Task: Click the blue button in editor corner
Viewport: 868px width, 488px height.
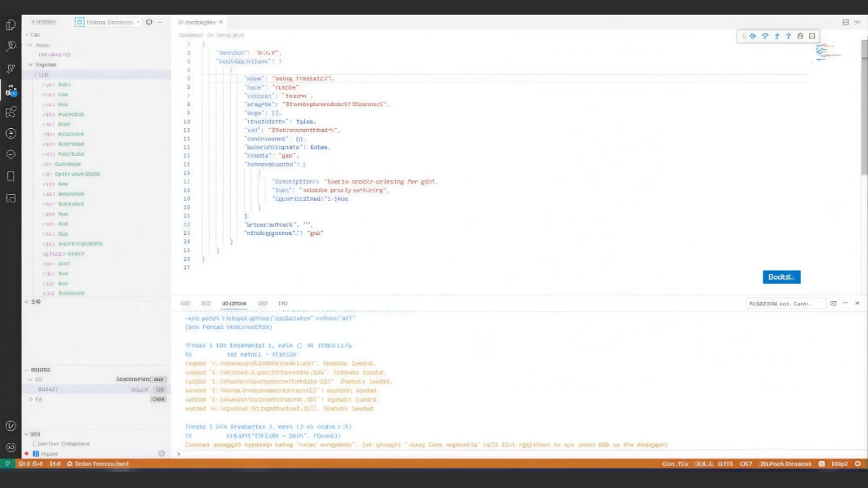Action: (782, 277)
